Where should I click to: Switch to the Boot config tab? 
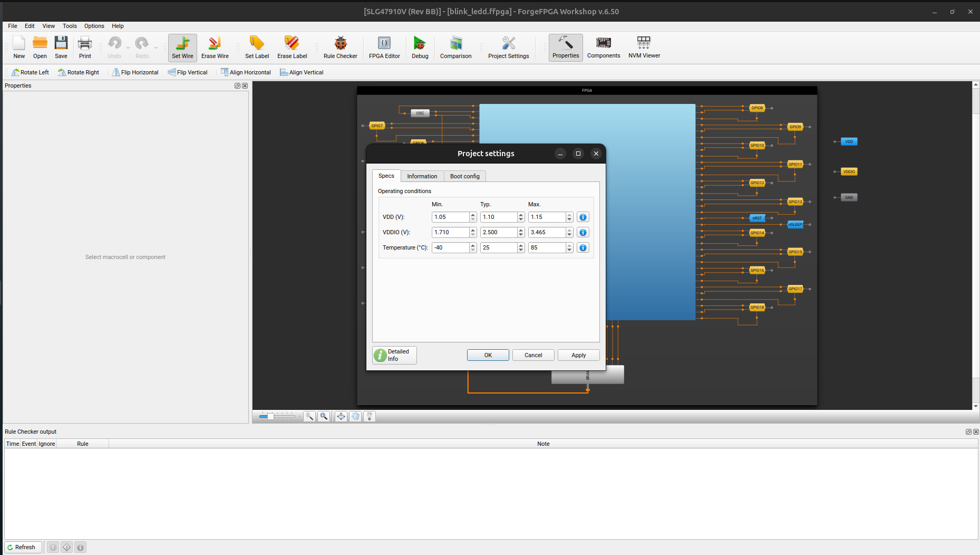point(464,176)
